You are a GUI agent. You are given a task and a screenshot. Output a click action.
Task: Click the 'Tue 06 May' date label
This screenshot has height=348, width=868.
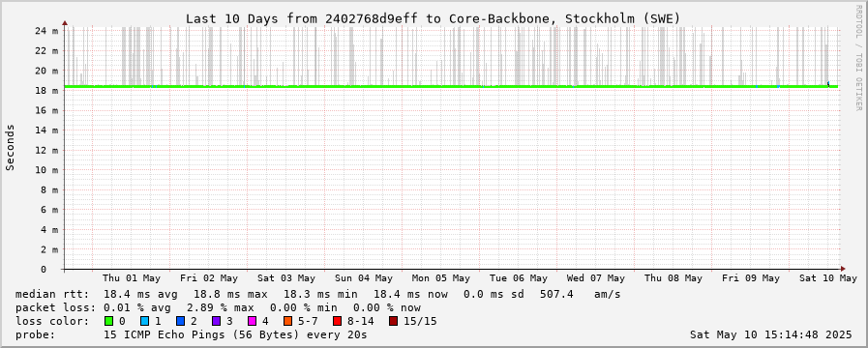[518, 278]
